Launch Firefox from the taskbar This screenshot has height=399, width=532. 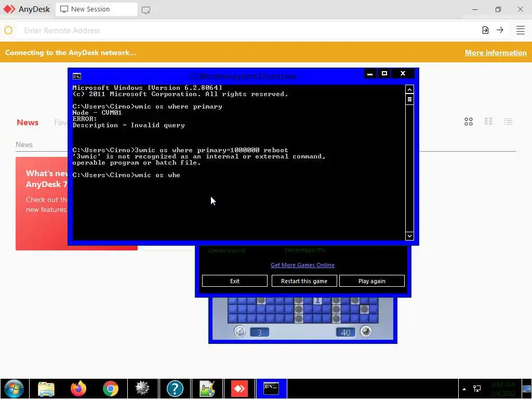(78, 389)
